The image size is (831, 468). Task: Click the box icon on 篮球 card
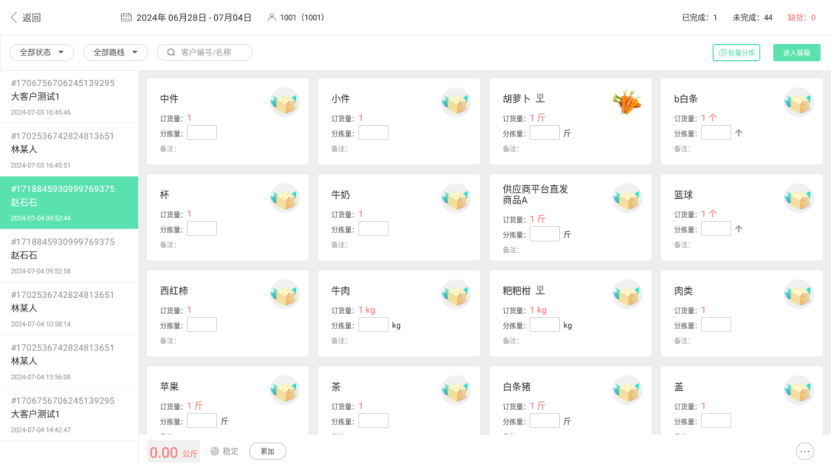point(799,198)
